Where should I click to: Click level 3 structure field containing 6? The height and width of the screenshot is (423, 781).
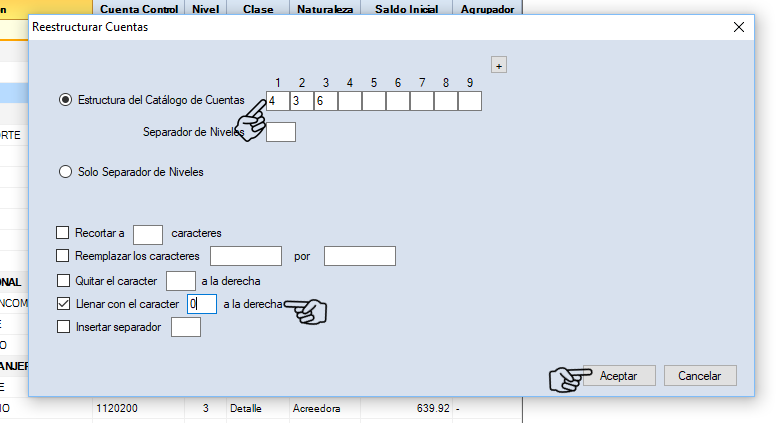[325, 101]
